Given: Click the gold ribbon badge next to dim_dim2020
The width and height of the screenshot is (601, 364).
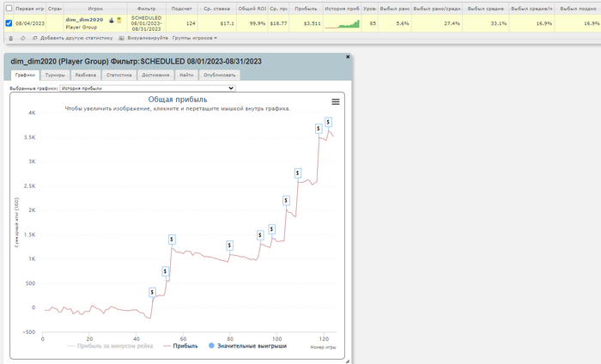Looking at the screenshot, I should (x=119, y=21).
